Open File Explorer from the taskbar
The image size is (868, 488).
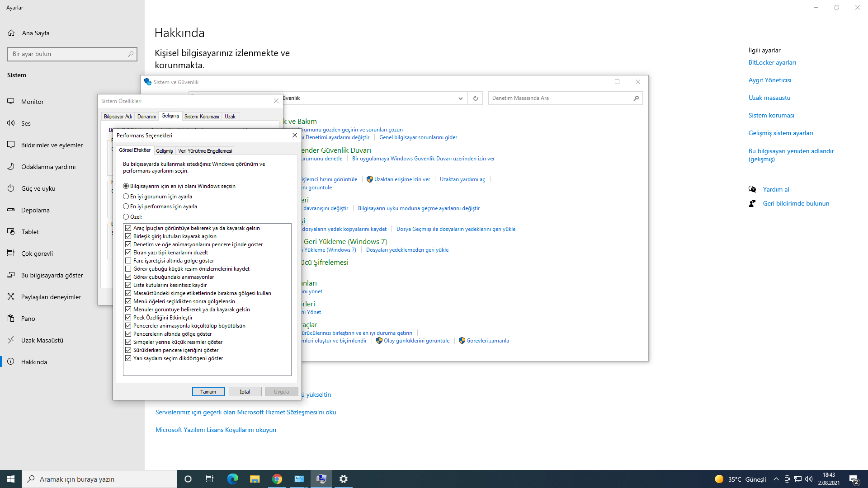click(x=255, y=479)
